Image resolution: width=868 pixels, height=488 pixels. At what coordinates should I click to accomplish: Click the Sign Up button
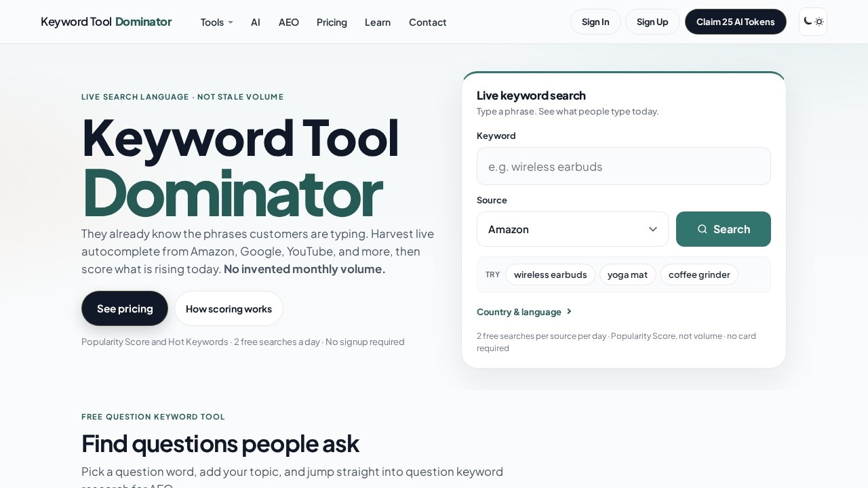point(652,22)
